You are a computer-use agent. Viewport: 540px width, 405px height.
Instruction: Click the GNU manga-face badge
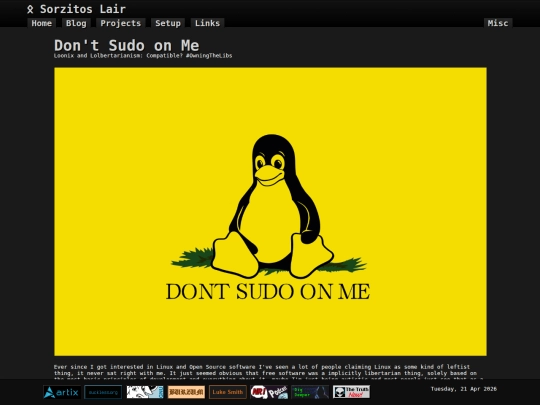click(145, 392)
